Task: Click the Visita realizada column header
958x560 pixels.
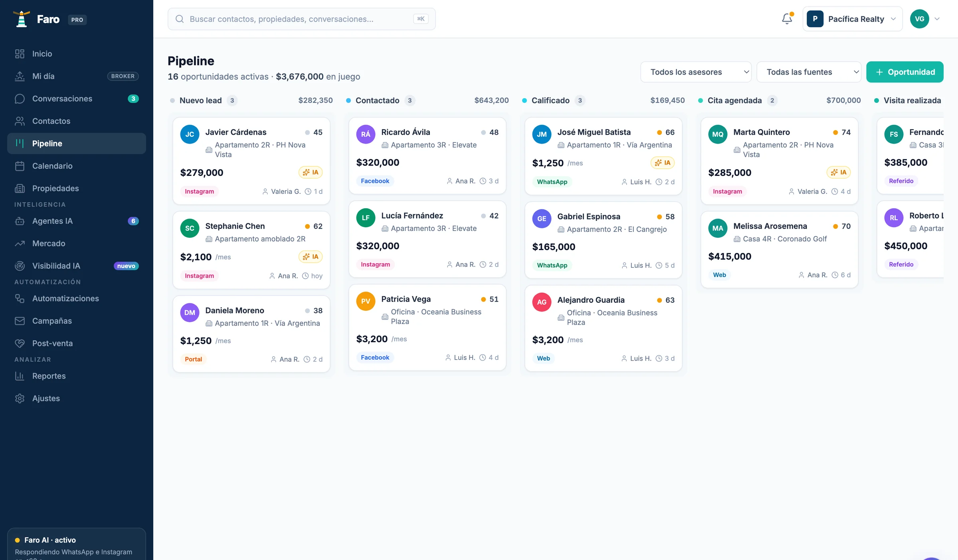Action: tap(909, 101)
